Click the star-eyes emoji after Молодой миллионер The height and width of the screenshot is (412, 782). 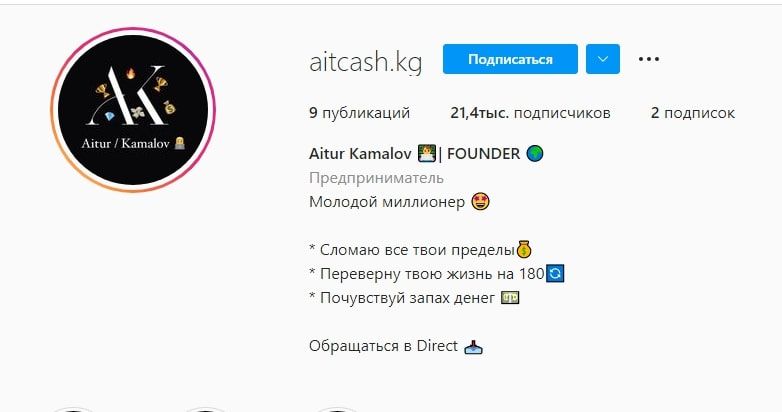click(480, 202)
